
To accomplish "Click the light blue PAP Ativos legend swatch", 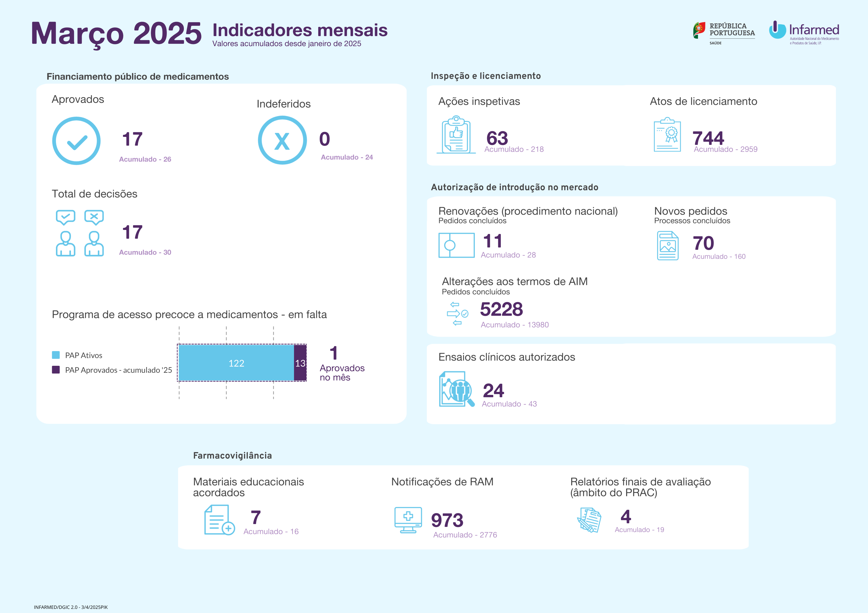I will point(56,355).
